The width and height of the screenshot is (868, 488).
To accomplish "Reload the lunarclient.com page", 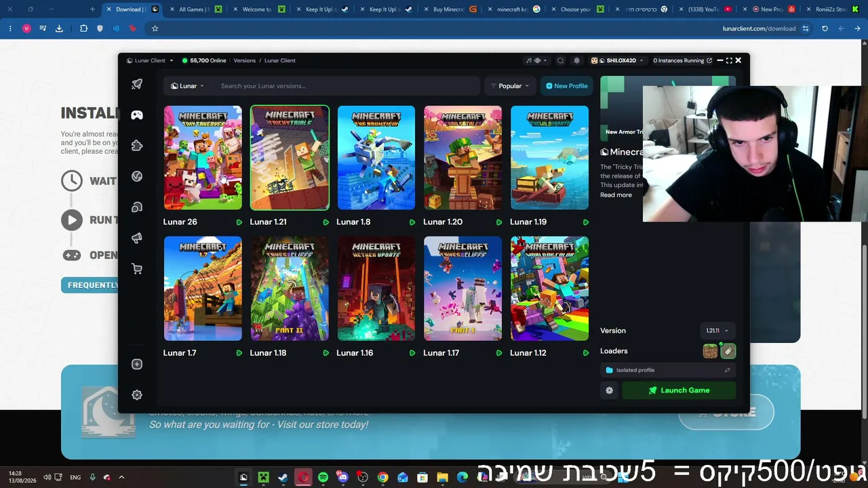I will (x=825, y=28).
